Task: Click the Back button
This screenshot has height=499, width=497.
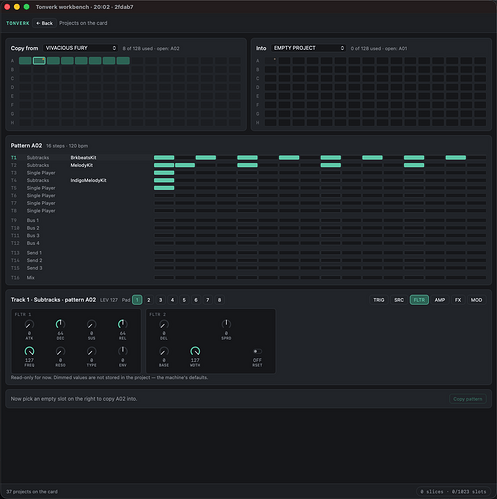Action: point(44,23)
